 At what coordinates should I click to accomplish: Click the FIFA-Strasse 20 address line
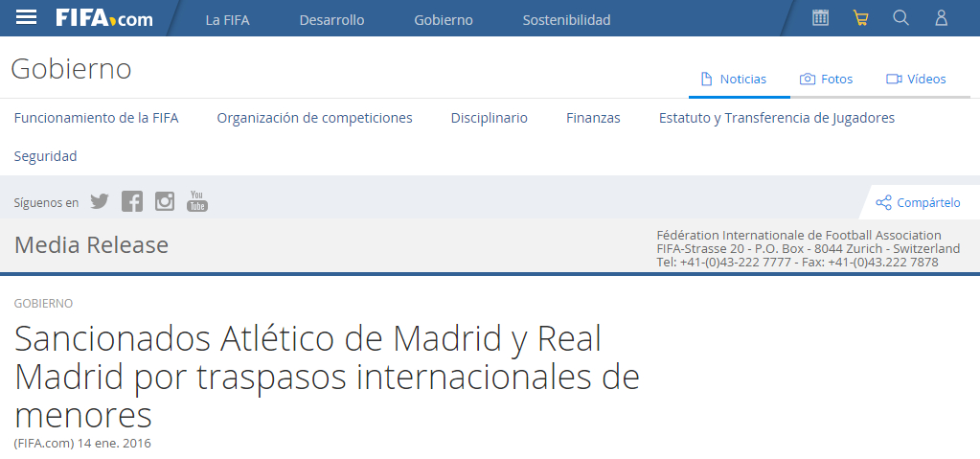809,249
